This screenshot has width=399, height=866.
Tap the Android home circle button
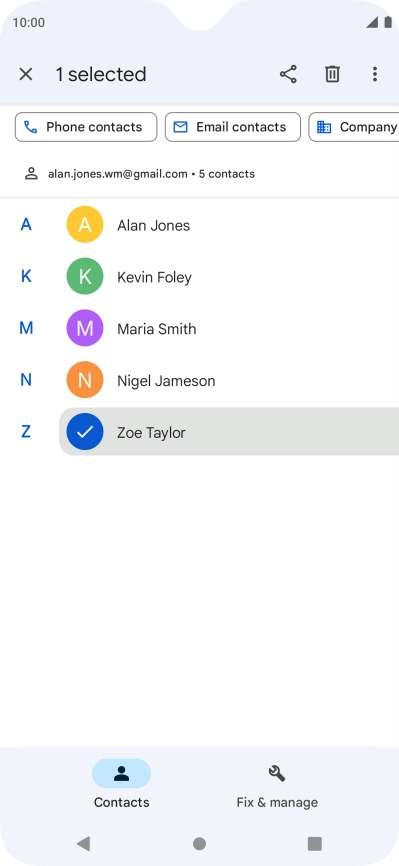coord(200,843)
